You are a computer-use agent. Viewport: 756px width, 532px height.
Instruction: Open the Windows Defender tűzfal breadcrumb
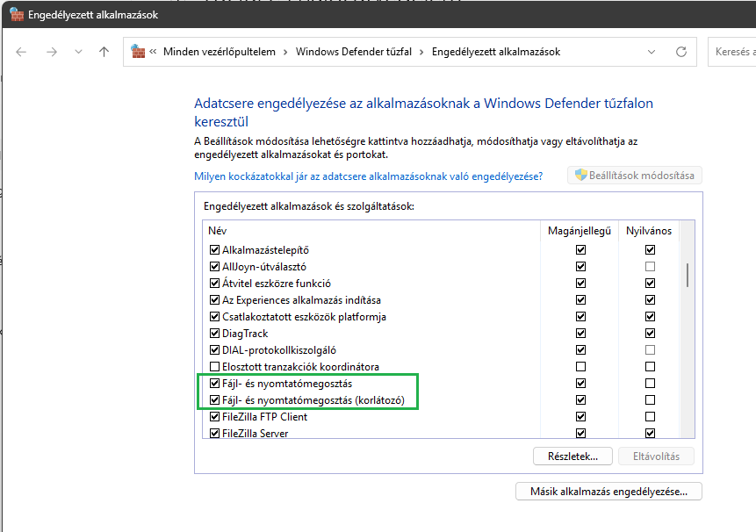tap(353, 52)
